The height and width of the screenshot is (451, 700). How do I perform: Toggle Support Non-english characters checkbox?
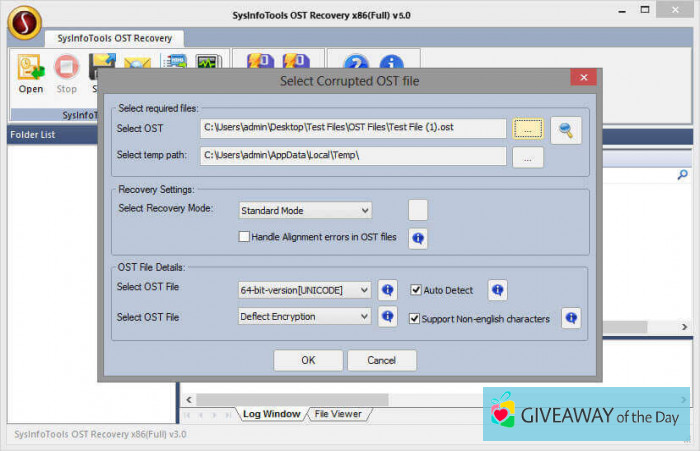(416, 318)
